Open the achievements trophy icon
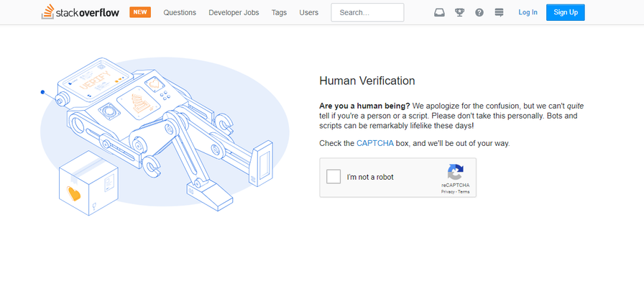 (x=459, y=12)
